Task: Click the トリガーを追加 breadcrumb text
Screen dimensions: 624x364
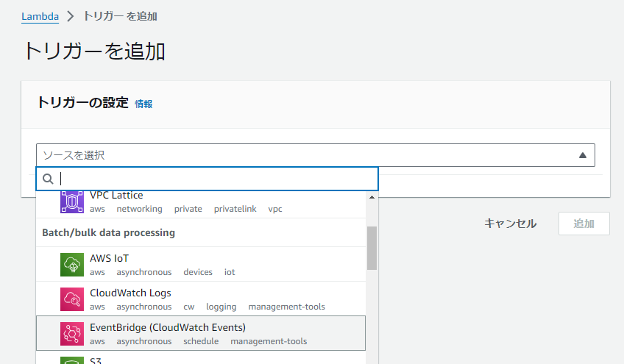Action: (120, 16)
